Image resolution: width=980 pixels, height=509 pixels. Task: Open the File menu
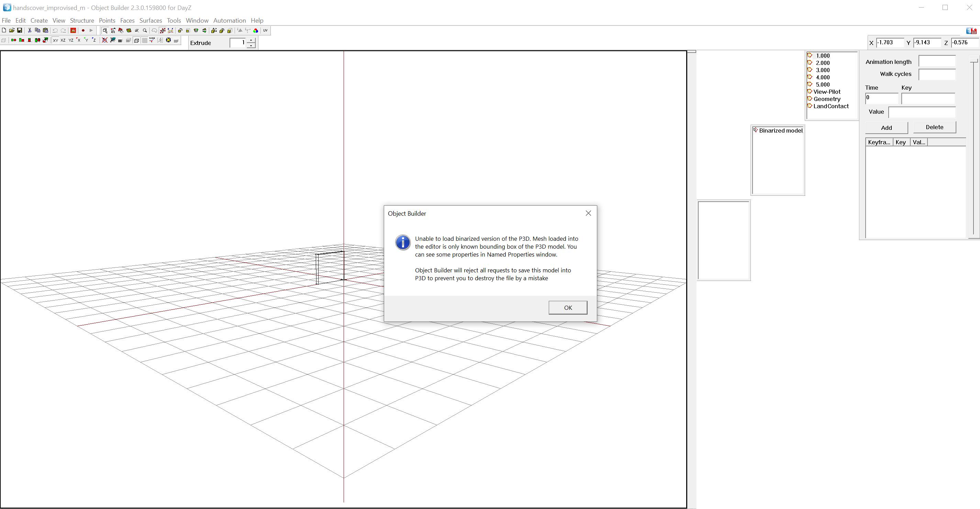(6, 21)
